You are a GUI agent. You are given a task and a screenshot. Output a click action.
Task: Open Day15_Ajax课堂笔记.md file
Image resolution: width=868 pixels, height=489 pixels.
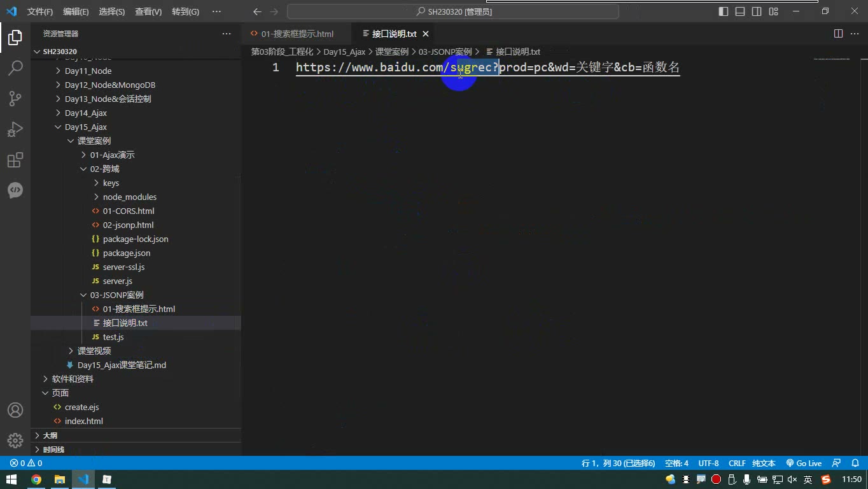tap(136, 365)
